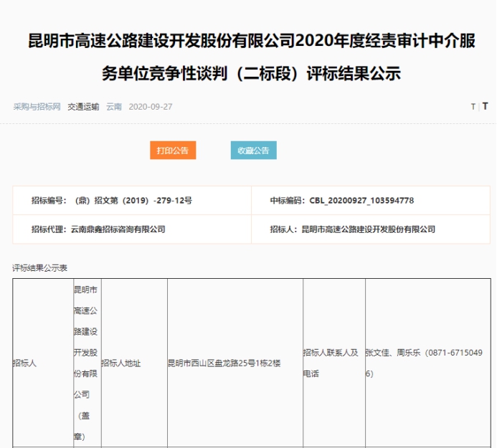The image size is (497, 448).
Task: Click the table cell with 昆明市高速公路建设开发股份有限公司（盖章）
Action: point(86,363)
